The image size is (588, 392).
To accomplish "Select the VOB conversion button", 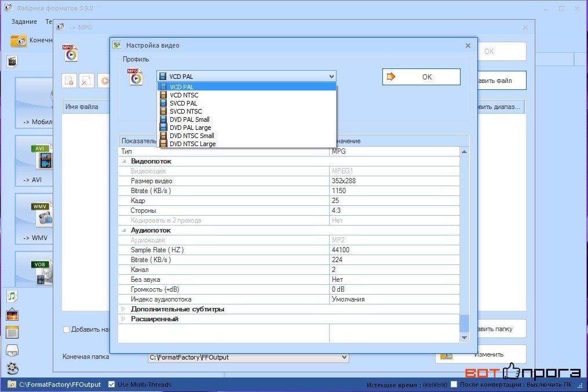I will (x=34, y=269).
